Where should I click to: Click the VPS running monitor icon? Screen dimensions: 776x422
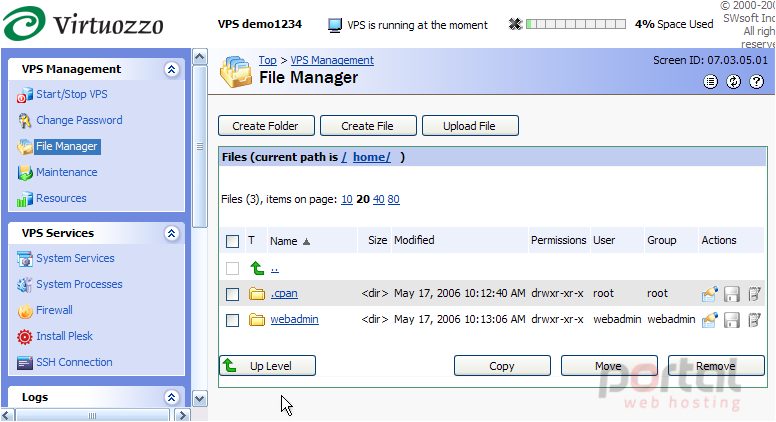coord(335,25)
